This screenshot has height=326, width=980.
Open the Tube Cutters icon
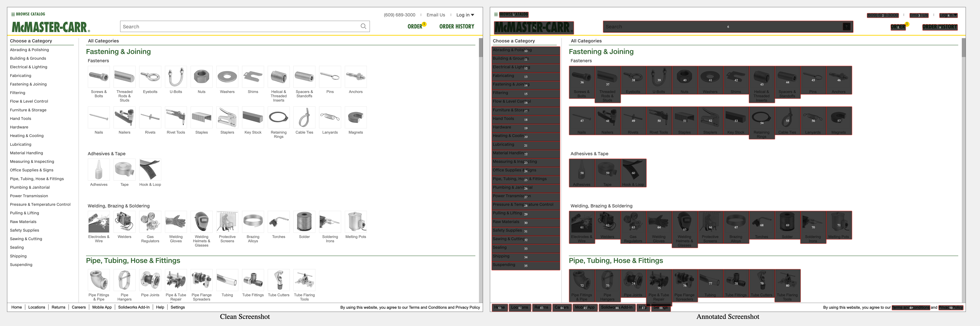279,280
